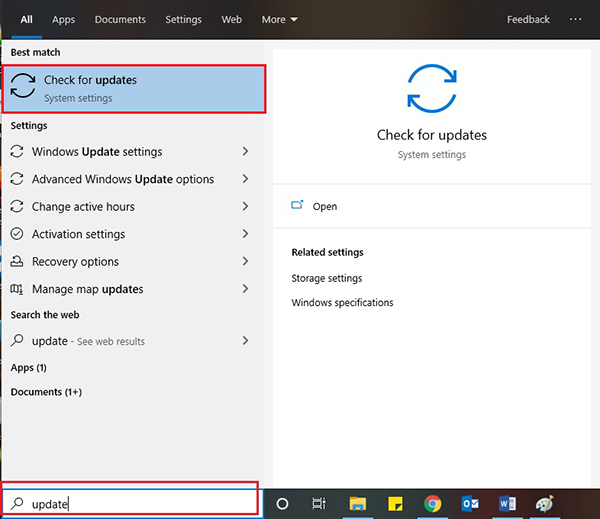Click sync icon beside Windows Update settings
The image size is (600, 519).
[x=17, y=151]
